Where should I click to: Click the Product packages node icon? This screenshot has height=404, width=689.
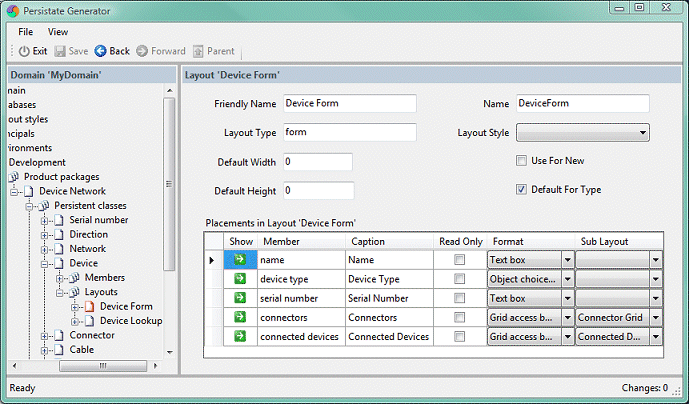pos(14,177)
